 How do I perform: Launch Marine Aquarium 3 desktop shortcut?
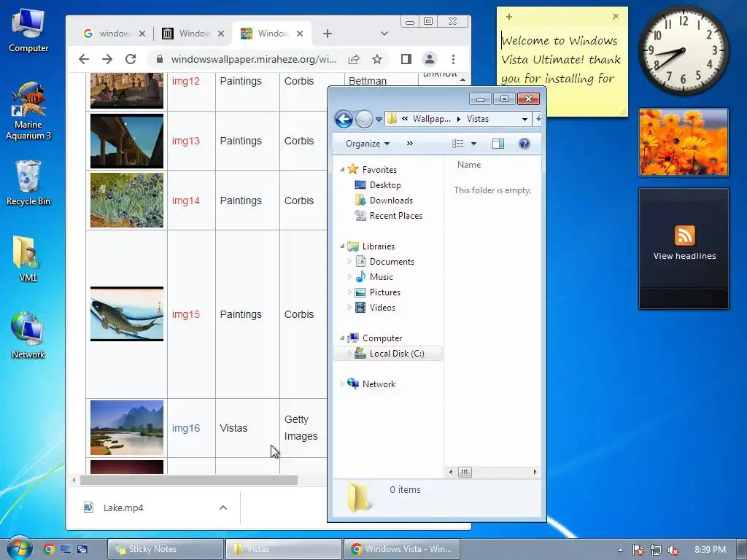click(x=28, y=112)
